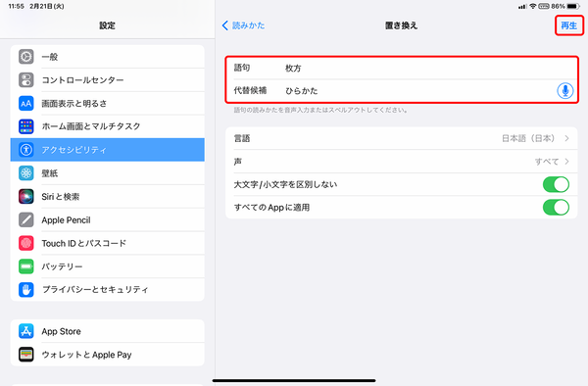Tap the 日本語（日本）value text

click(x=528, y=138)
